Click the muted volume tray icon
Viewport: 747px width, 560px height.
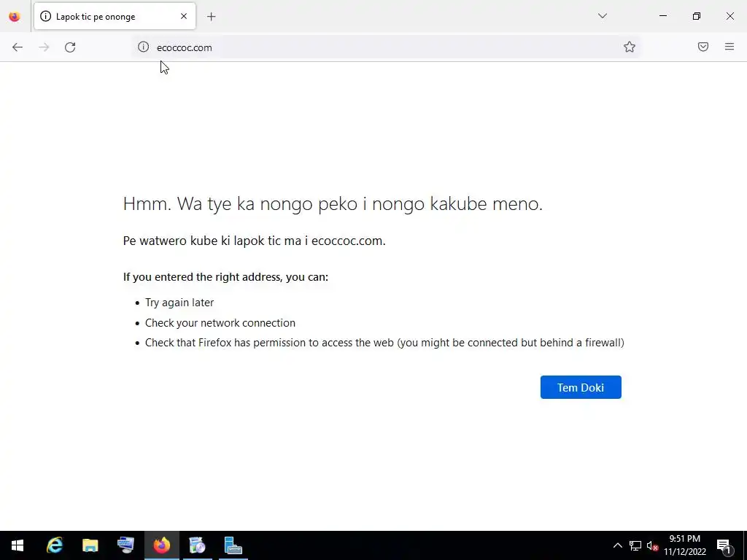(652, 545)
